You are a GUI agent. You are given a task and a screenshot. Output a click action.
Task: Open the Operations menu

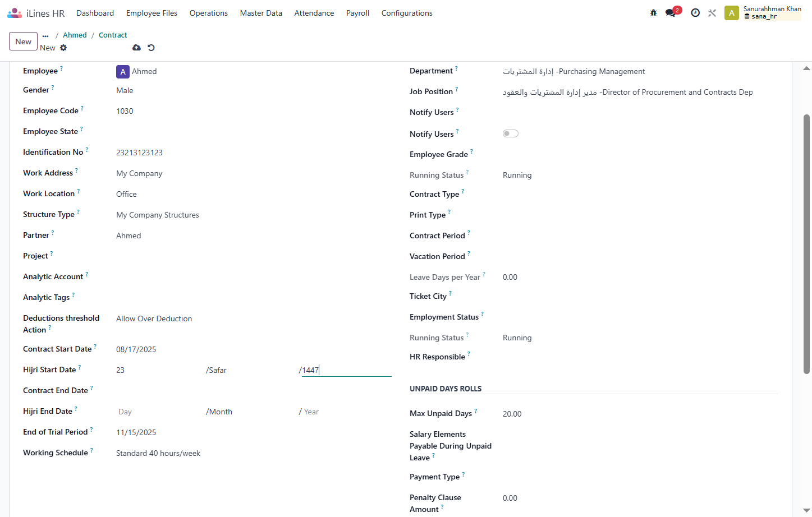pos(209,13)
